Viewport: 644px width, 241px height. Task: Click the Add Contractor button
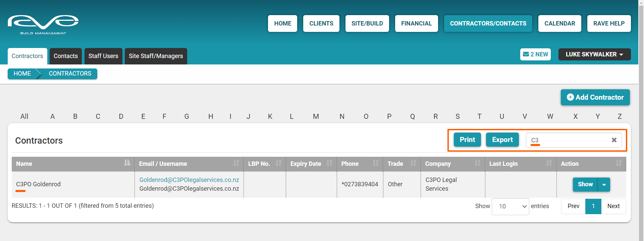point(595,97)
